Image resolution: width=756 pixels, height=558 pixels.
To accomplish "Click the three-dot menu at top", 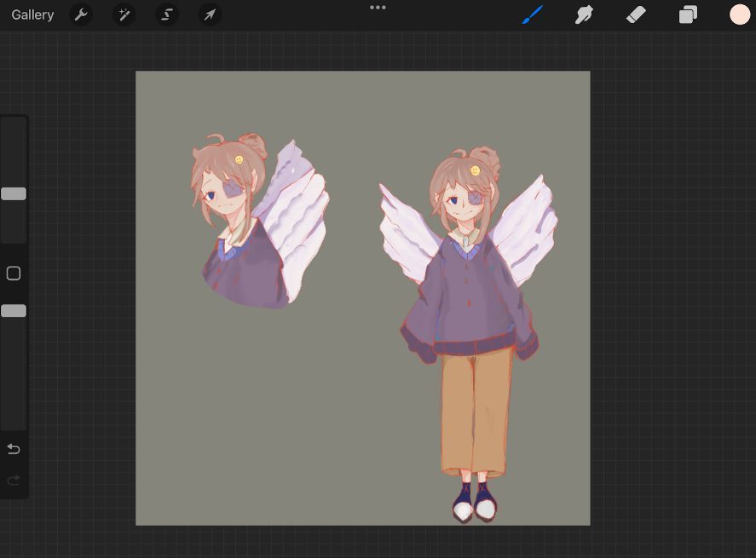I will (378, 7).
